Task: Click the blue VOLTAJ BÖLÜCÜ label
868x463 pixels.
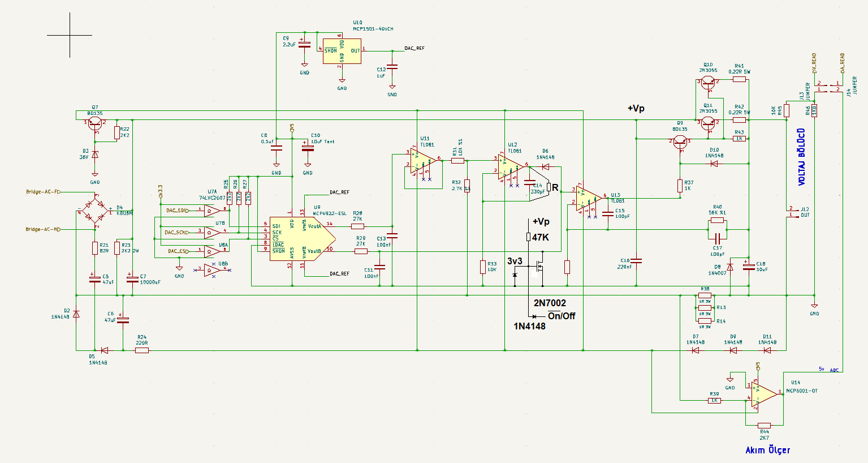Action: [x=801, y=157]
